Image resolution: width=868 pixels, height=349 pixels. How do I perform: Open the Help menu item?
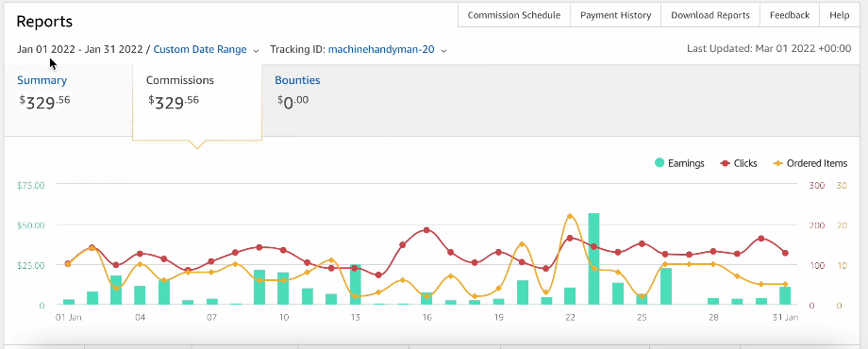839,15
